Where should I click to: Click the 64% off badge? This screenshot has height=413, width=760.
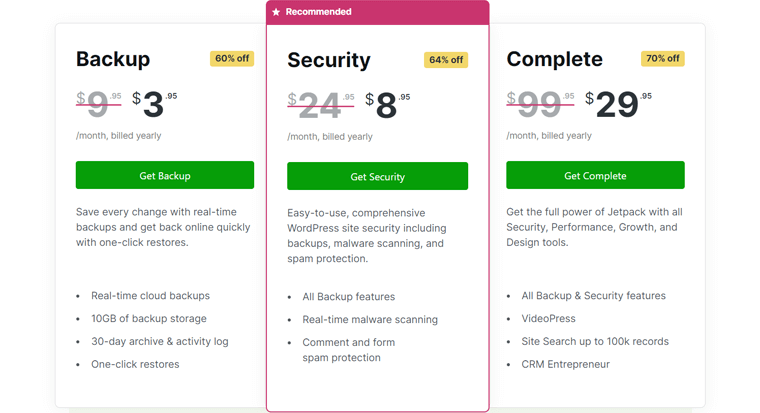(x=446, y=60)
